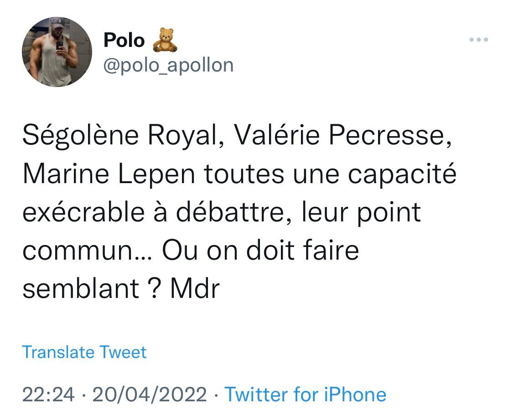513x420 pixels.
Task: Open the three-dot more options menu
Action: (x=479, y=40)
